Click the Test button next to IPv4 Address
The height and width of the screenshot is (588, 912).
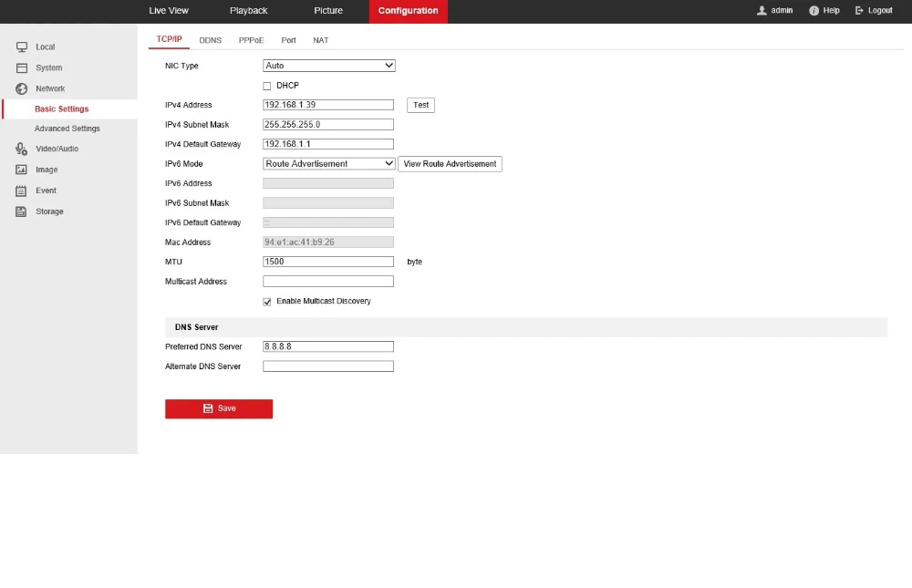tap(420, 105)
